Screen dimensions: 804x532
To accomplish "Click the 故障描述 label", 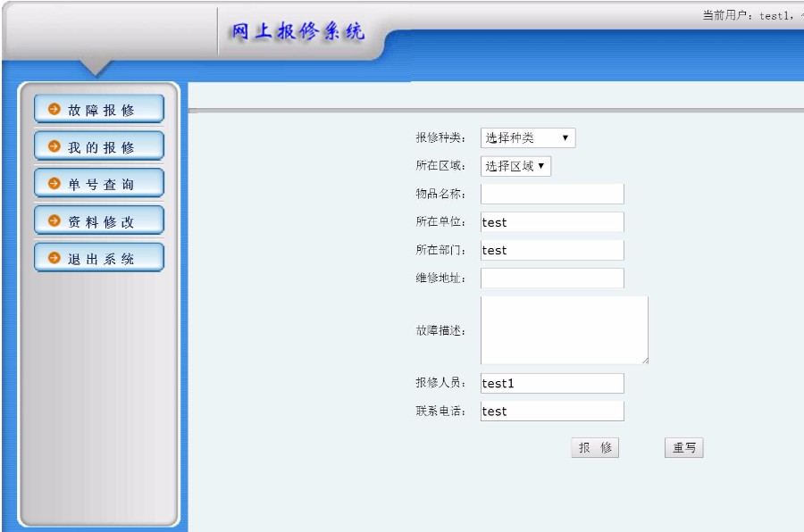I will tap(440, 330).
